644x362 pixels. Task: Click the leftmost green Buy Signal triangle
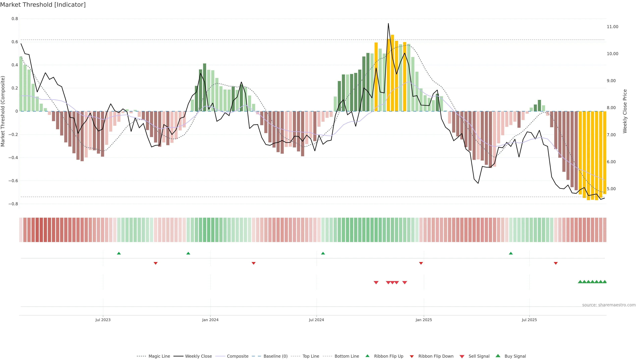pos(580,282)
